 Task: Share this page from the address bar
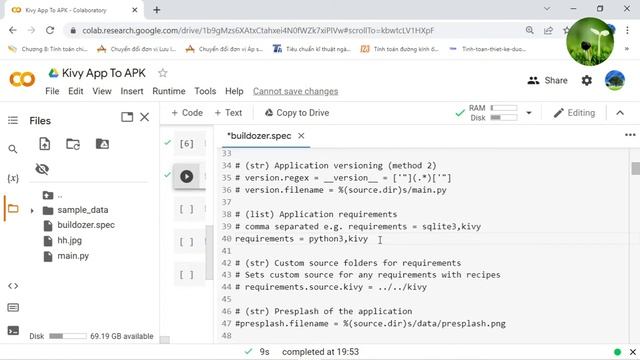548,30
